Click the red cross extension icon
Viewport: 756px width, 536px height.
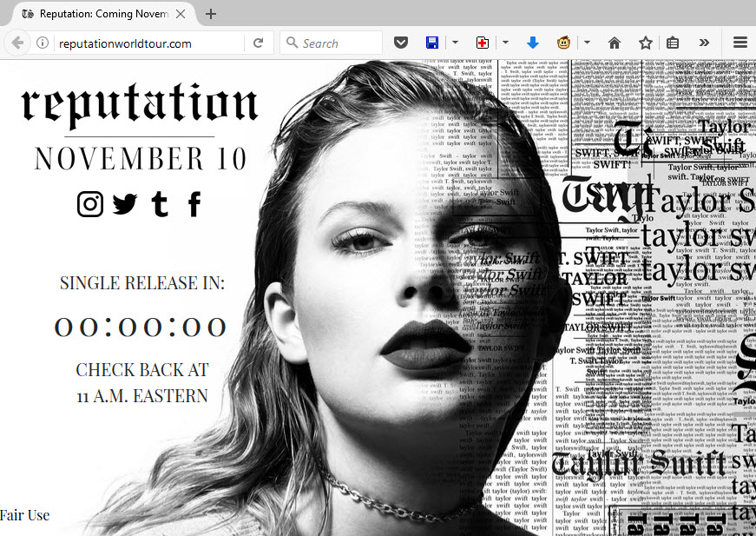482,43
